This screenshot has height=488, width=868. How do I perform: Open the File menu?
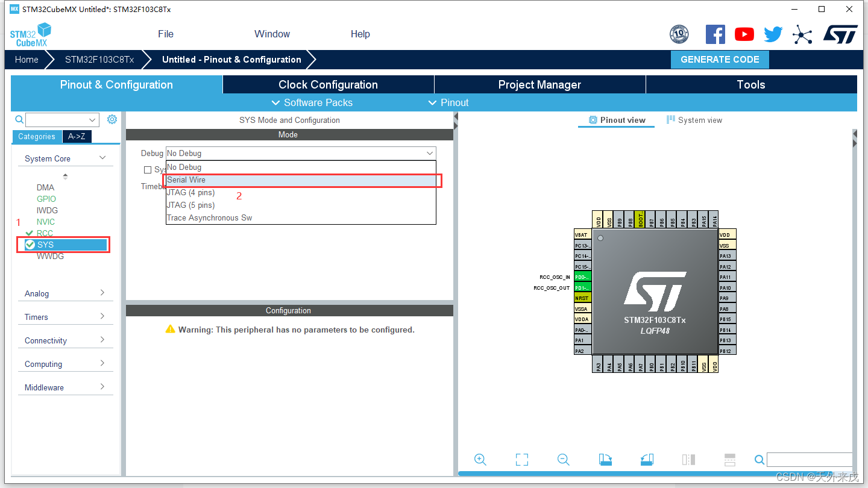[166, 34]
